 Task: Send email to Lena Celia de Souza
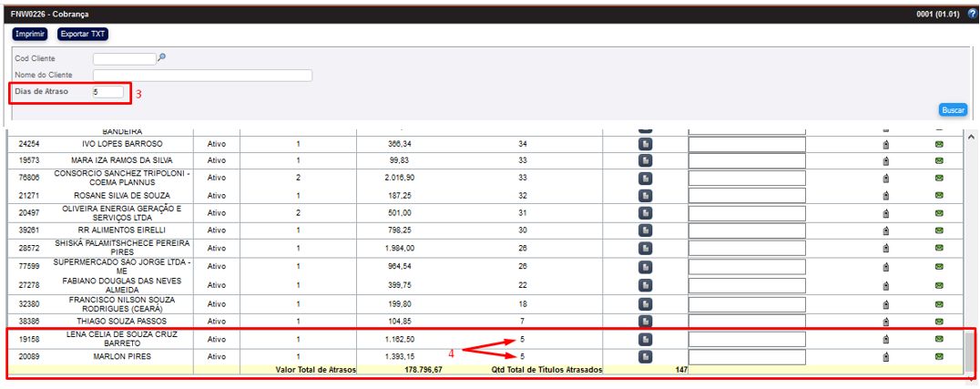(x=940, y=340)
